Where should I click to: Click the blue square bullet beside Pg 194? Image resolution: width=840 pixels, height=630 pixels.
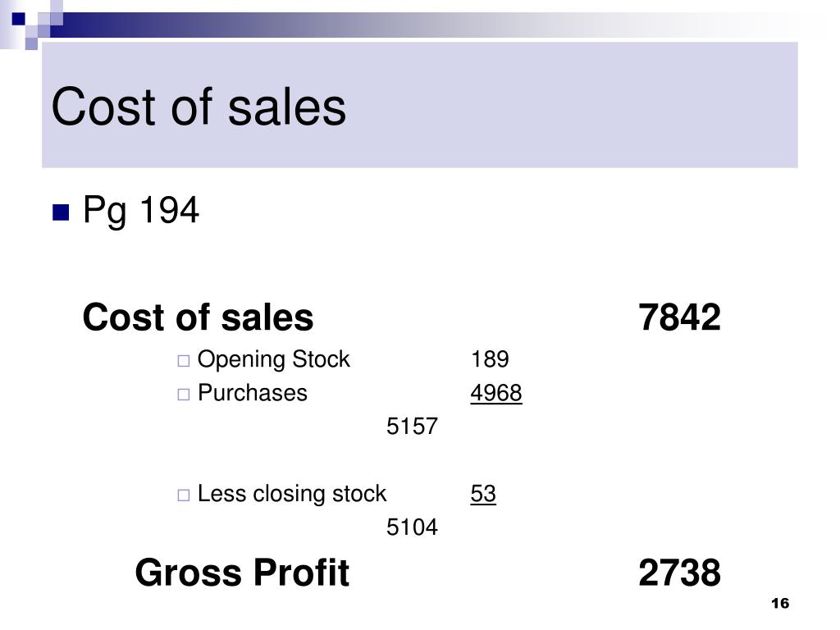(x=61, y=212)
